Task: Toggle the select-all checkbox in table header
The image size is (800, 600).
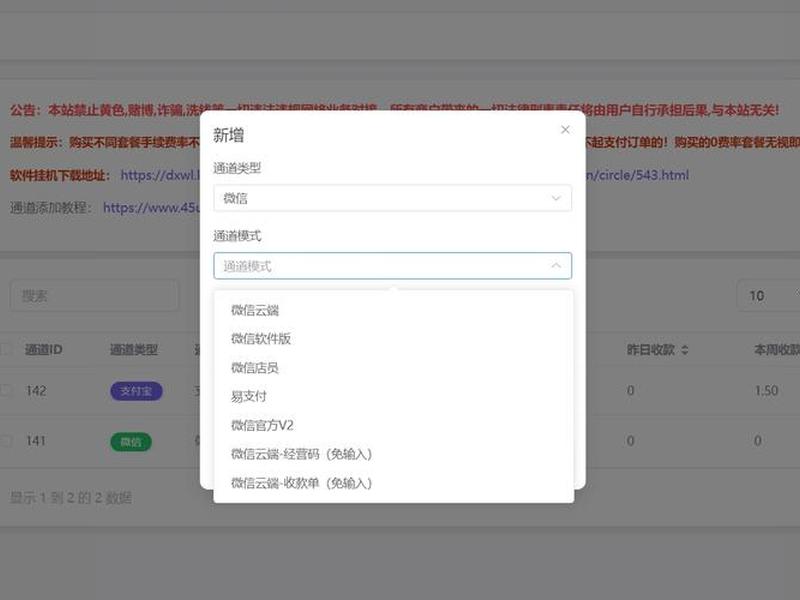Action: tap(6, 349)
